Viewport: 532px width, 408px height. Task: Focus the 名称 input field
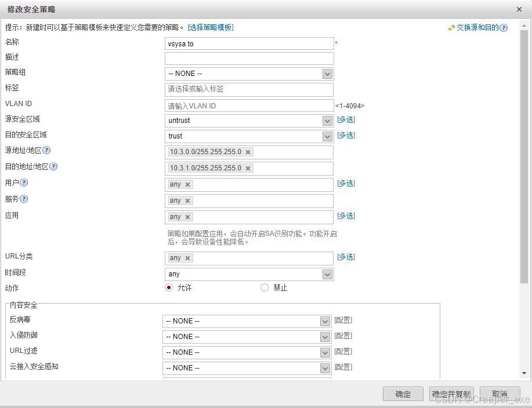pos(249,43)
